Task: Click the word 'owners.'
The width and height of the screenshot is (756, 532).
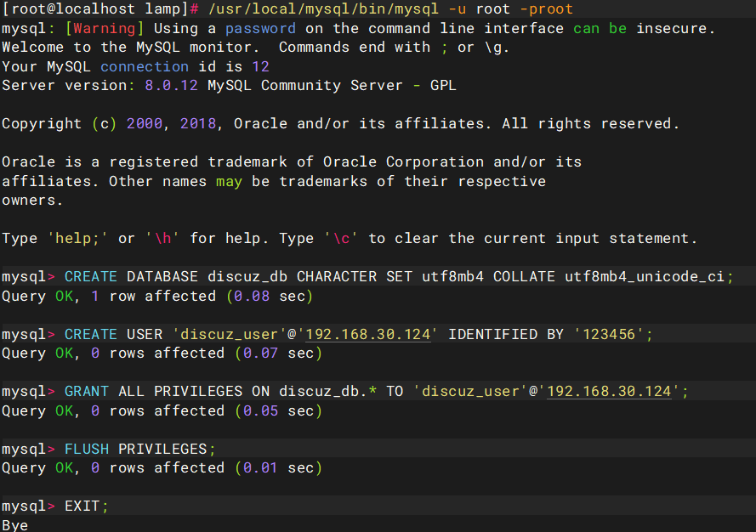Action: (x=32, y=200)
